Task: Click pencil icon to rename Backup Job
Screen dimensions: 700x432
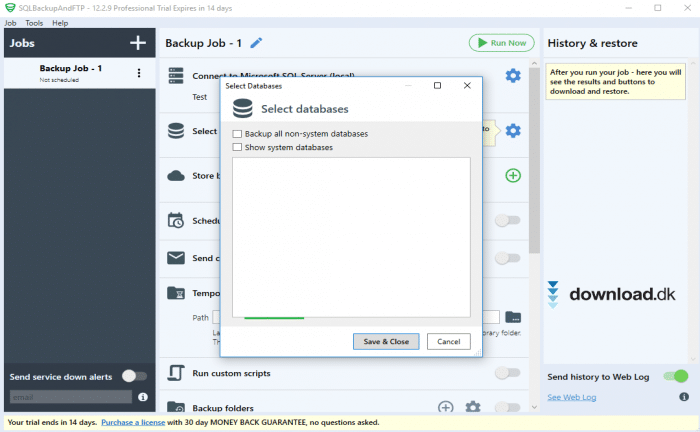Action: (x=257, y=43)
